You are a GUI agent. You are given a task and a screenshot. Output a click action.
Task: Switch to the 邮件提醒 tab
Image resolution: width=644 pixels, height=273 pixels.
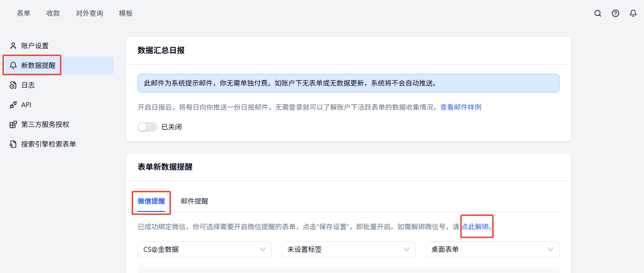(195, 201)
